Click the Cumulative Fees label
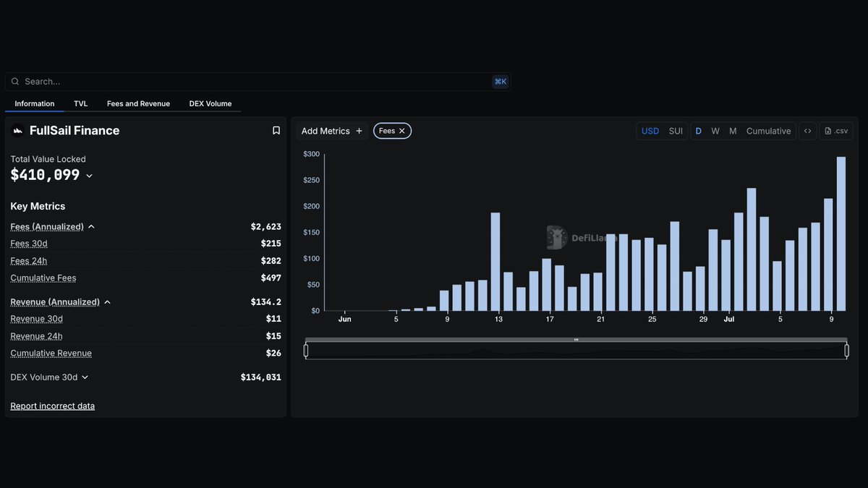The image size is (868, 488). [x=43, y=278]
